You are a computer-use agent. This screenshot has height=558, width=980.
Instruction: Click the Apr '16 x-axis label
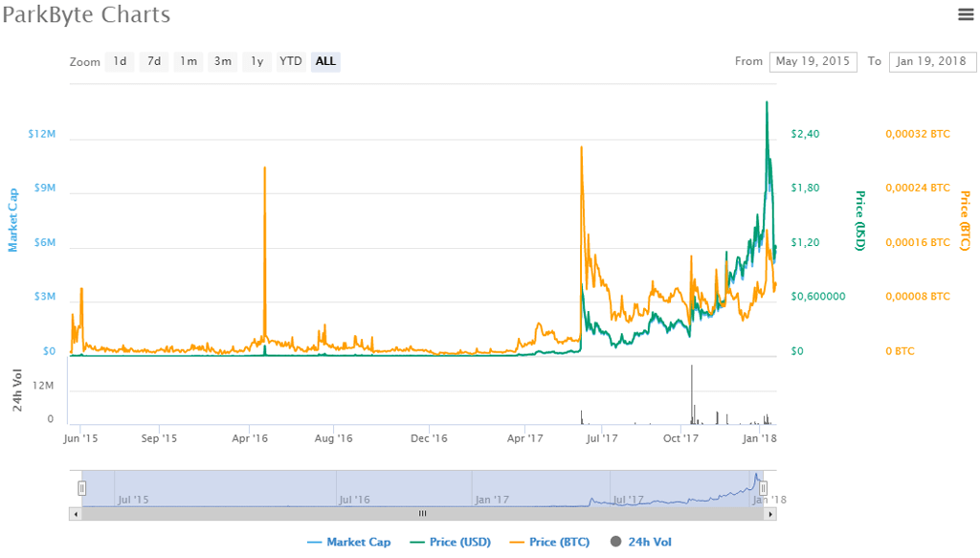click(x=250, y=438)
